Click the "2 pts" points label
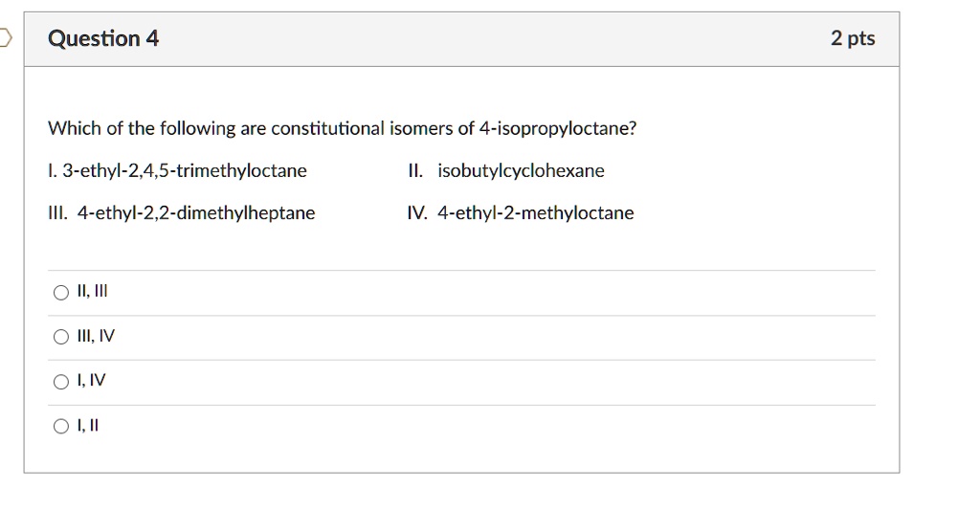Viewport: 980px width, 510px height. (853, 39)
